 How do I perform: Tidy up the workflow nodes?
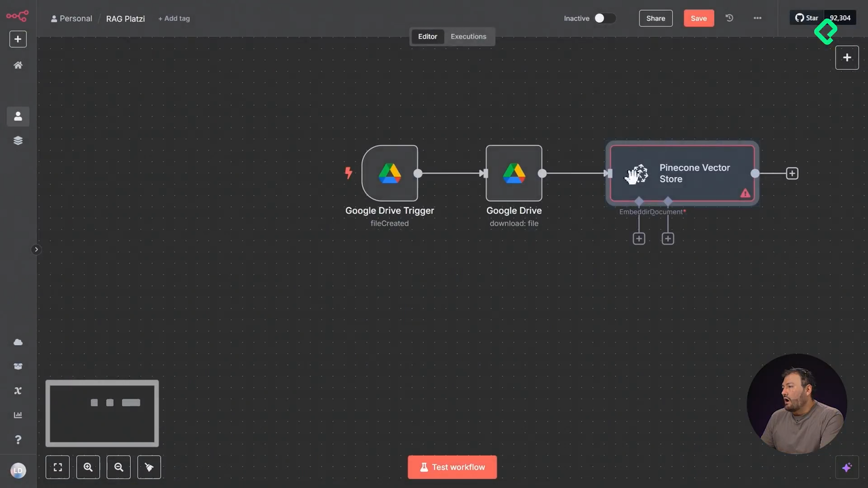click(149, 467)
